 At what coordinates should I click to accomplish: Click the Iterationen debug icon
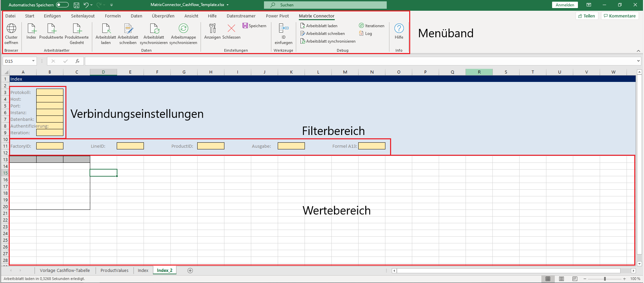[361, 26]
